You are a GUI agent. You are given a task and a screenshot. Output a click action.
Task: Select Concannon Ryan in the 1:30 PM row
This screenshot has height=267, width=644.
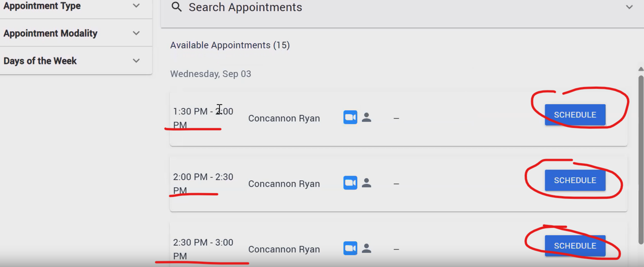(x=284, y=118)
